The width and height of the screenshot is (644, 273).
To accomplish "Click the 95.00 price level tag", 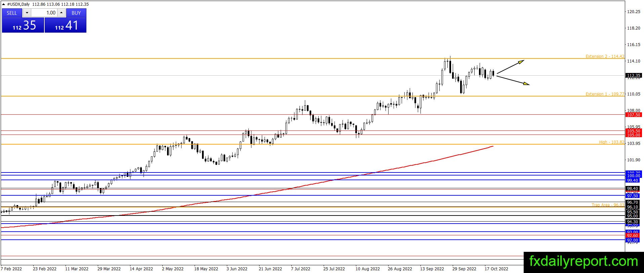I will coord(633,216).
